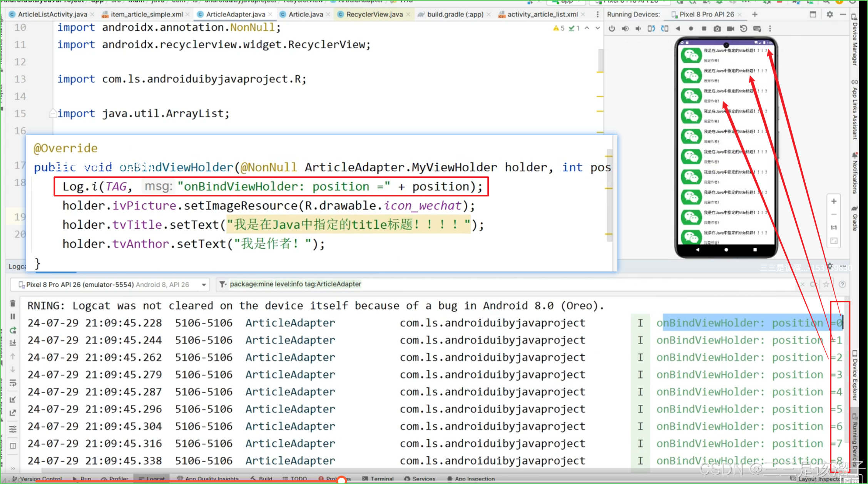868x484 pixels.
Task: Open the editor tabs overflow menu
Action: point(597,14)
